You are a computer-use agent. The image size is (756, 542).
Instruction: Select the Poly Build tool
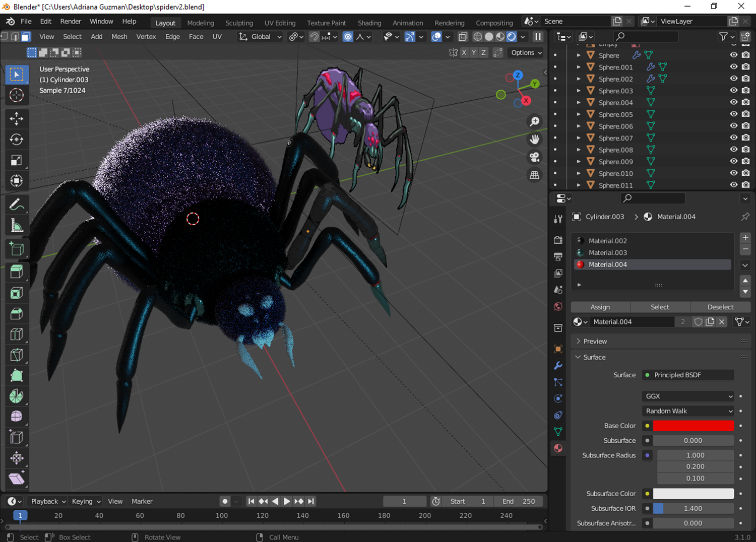point(16,375)
